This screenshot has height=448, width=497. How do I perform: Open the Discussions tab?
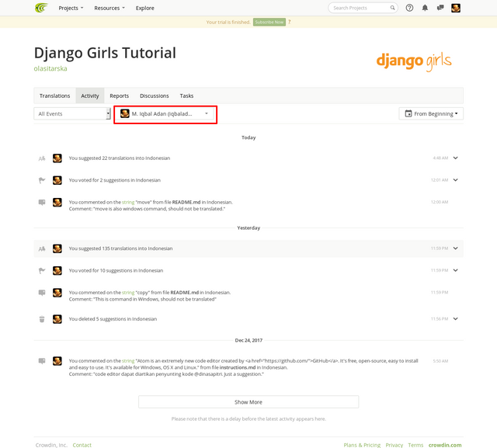point(155,96)
